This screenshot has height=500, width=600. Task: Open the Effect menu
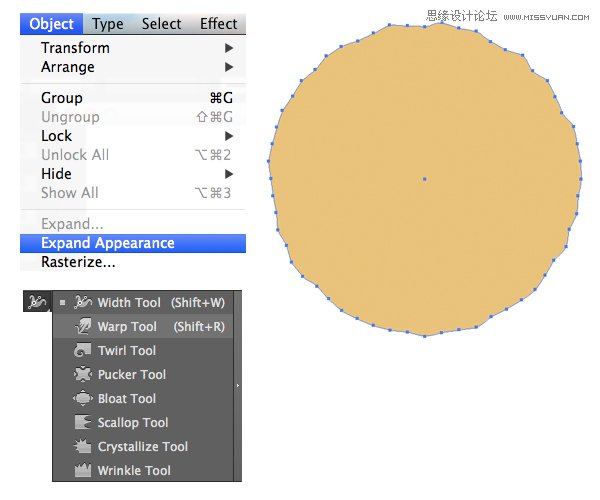(218, 24)
